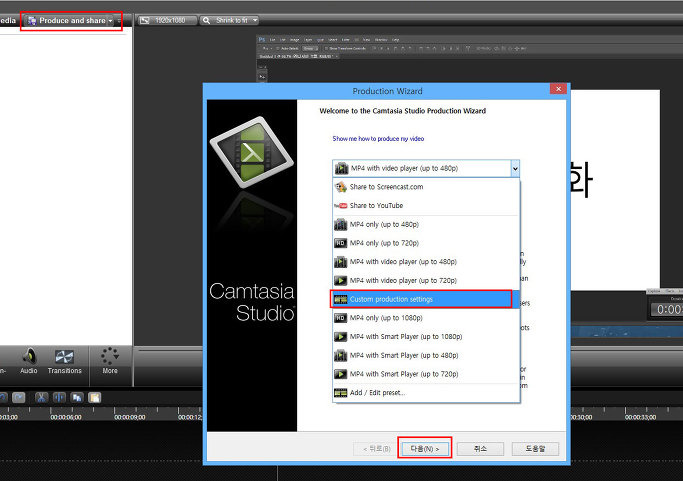
Task: Select MP4 with Smart Player (up to 720p)
Action: [426, 374]
